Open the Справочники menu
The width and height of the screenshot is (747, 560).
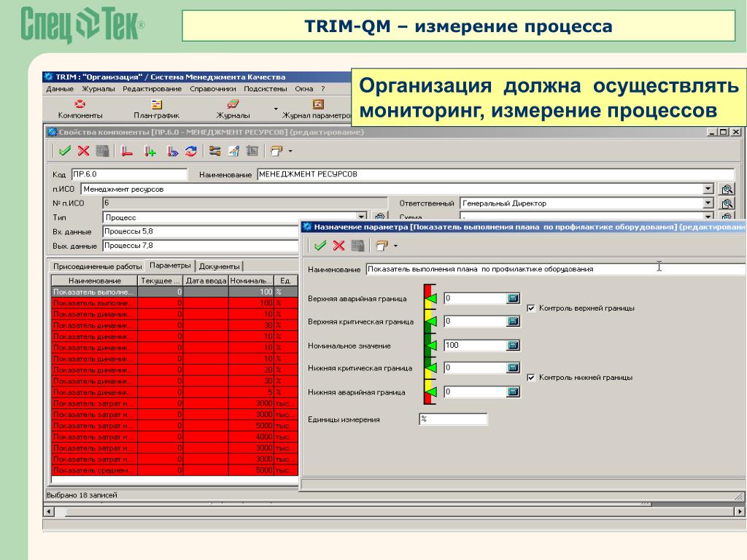pos(212,89)
